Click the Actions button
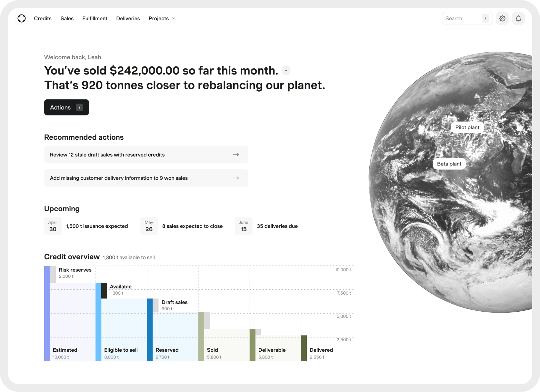This screenshot has width=540, height=392. click(66, 107)
